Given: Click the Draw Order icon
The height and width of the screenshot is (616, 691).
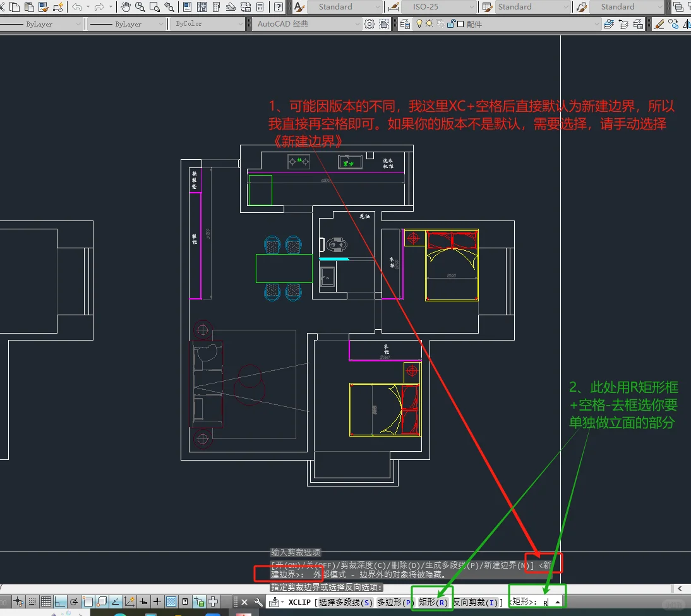Looking at the screenshot, I should 679,6.
